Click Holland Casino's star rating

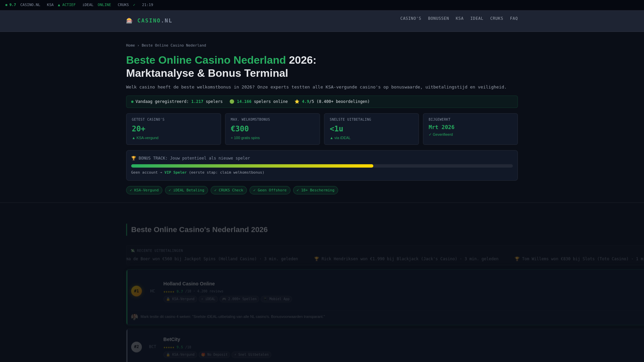169,292
